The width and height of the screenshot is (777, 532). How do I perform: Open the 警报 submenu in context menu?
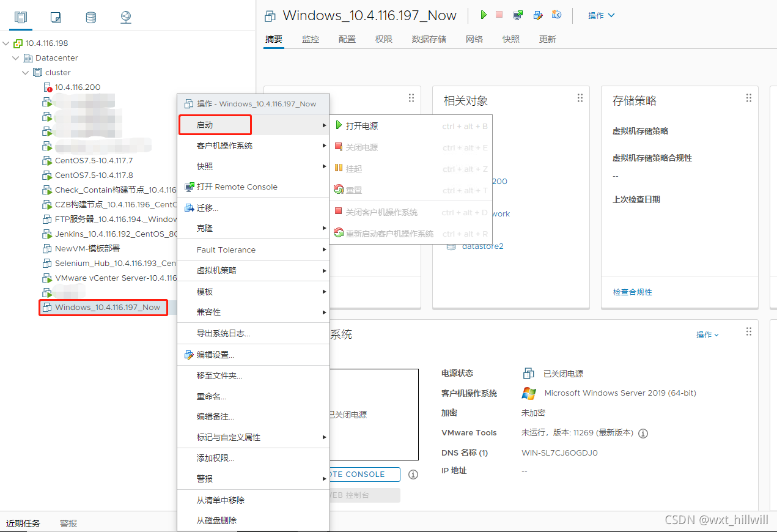pos(253,479)
